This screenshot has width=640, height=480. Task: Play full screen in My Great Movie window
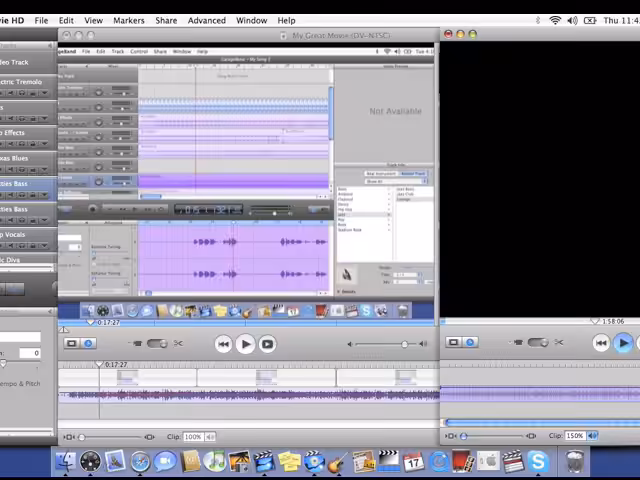pos(267,344)
